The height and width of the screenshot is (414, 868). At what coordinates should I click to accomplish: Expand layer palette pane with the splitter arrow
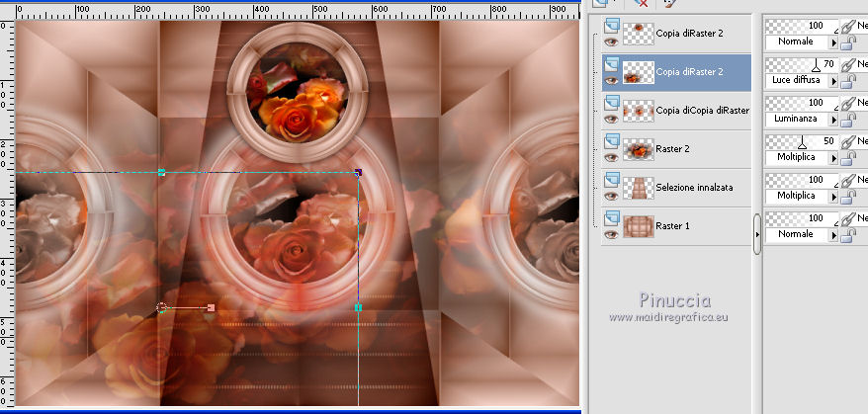point(756,235)
